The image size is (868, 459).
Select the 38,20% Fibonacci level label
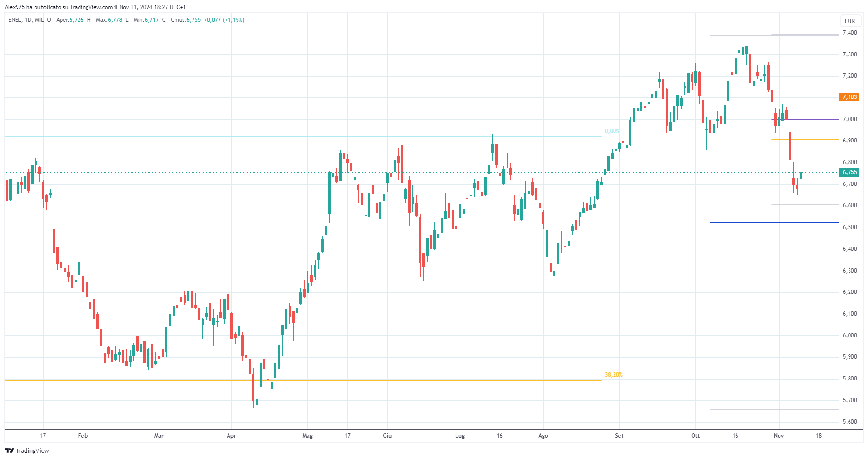point(614,375)
